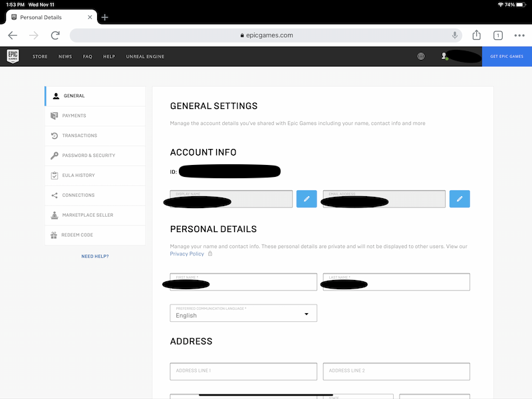Edit email address with pencil button
The image size is (532, 399).
click(460, 199)
